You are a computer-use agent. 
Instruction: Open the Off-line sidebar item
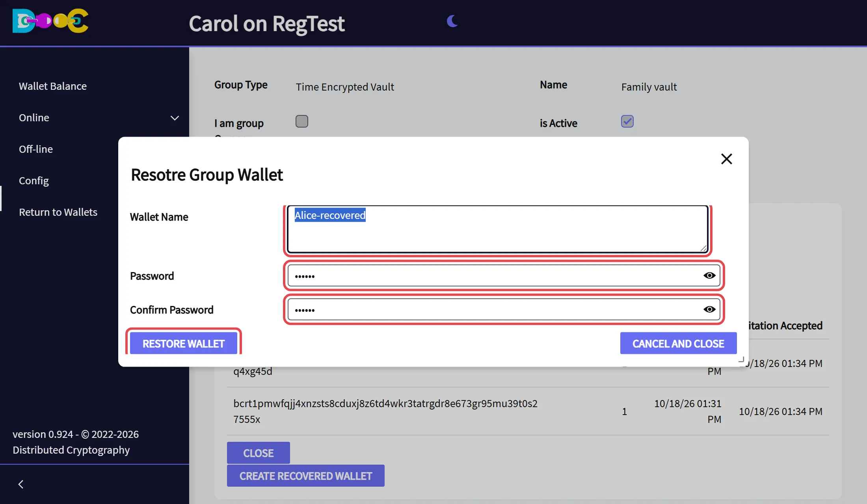click(36, 149)
